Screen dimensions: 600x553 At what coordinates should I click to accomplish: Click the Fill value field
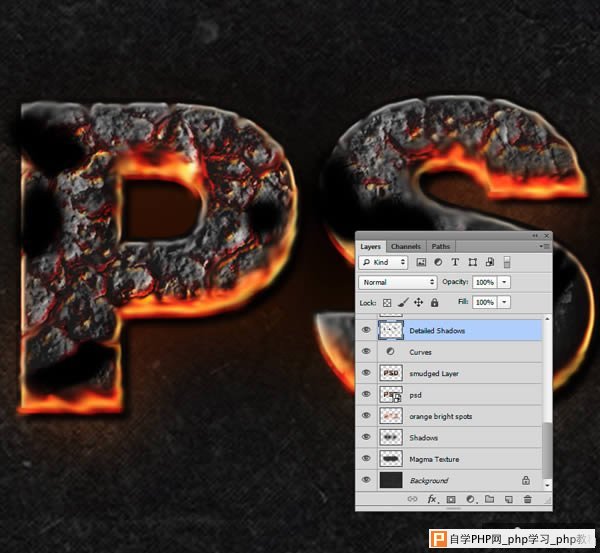(485, 302)
